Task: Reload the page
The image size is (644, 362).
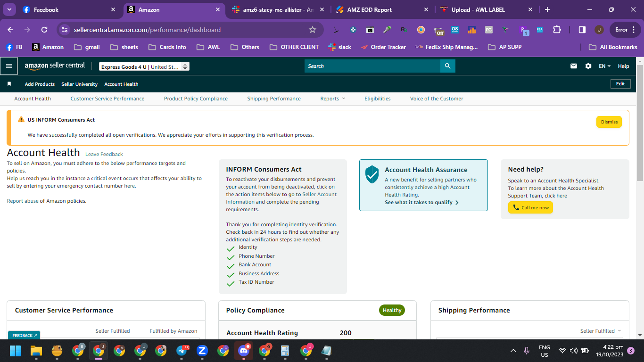Action: coord(44,30)
